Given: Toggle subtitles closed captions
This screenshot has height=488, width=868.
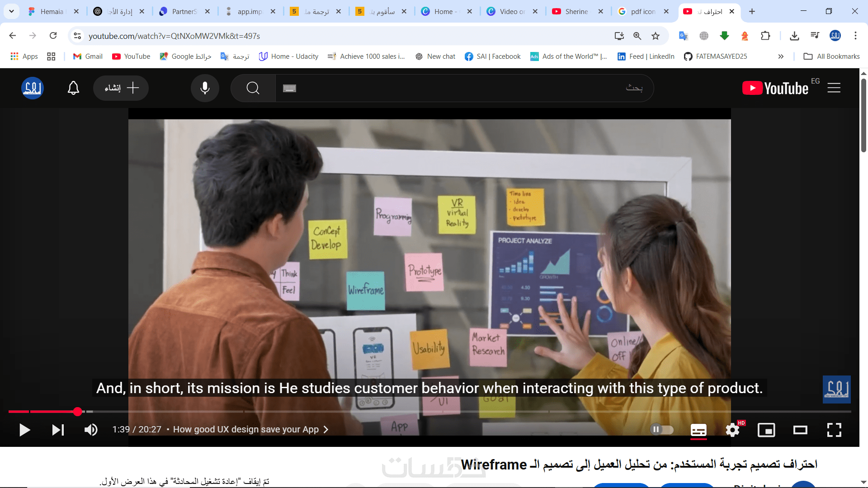Looking at the screenshot, I should pyautogui.click(x=698, y=430).
